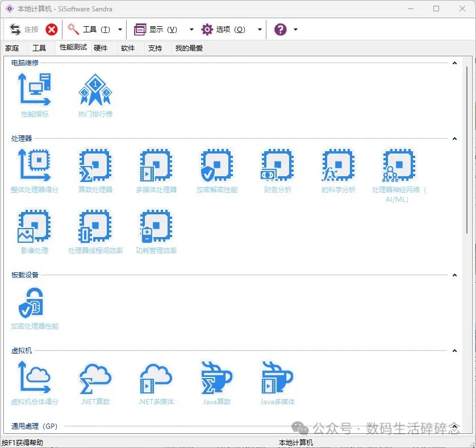Run the 算数处理器 benchmark

[95, 171]
